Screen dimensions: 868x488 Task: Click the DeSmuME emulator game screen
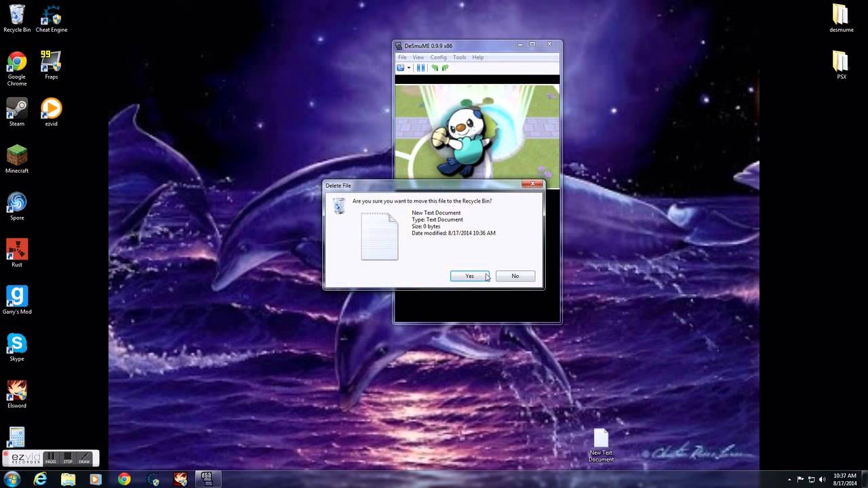pyautogui.click(x=477, y=132)
